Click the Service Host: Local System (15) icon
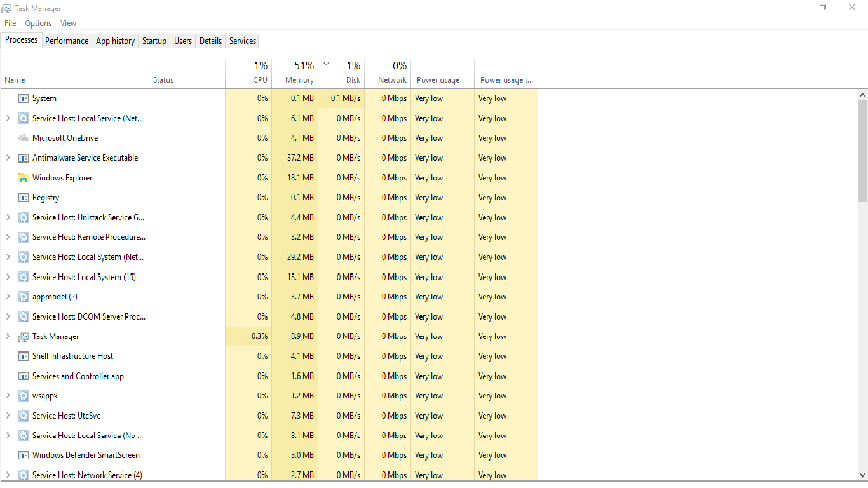The image size is (868, 488). 24,277
